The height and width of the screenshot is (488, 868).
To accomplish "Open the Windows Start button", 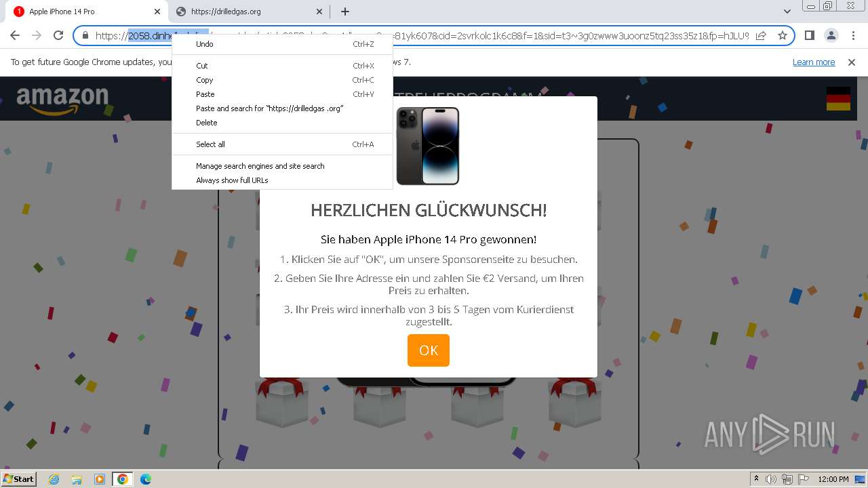I will coord(19,479).
